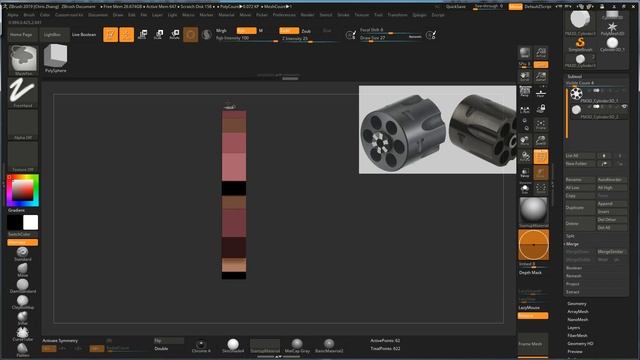Select the Move transform tool

tap(142, 35)
